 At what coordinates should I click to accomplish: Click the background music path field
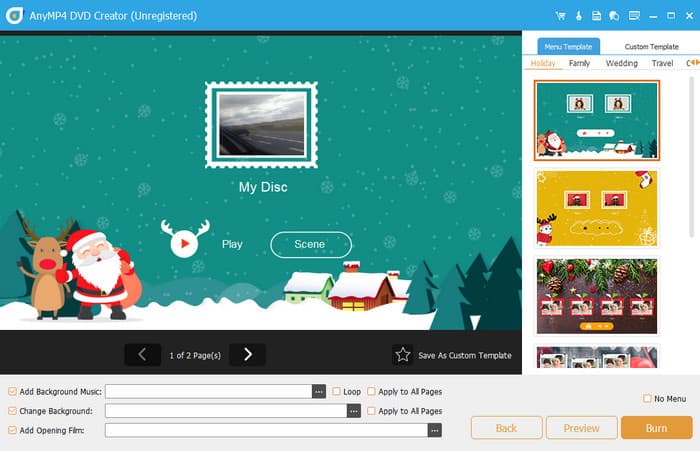tap(208, 392)
